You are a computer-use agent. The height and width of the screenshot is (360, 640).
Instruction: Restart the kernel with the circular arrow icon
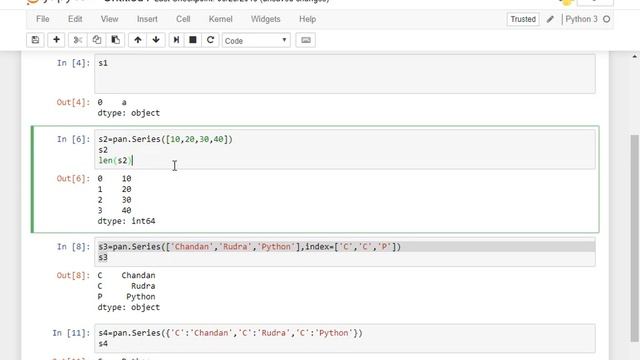[210, 40]
